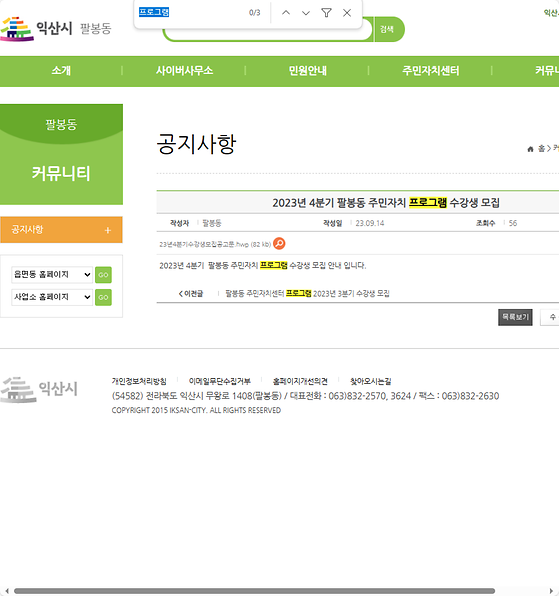Open 홈페이지개선의견 footer link
The width and height of the screenshot is (559, 596).
click(300, 381)
